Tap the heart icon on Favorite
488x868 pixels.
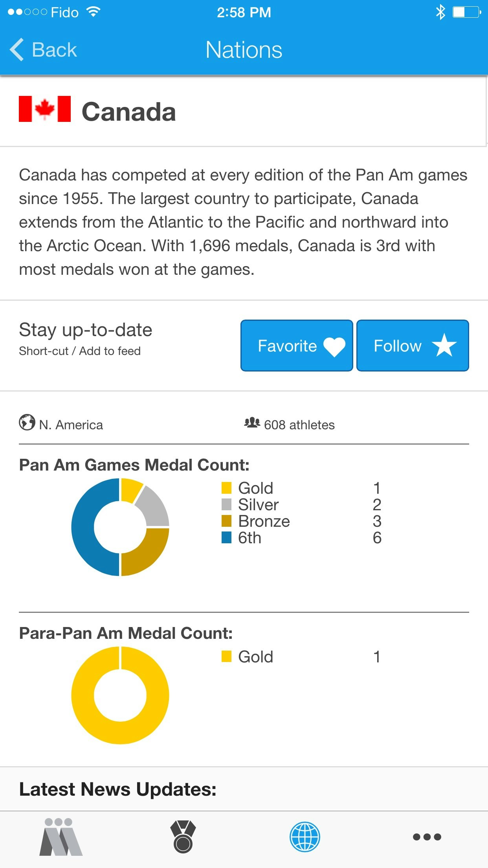coord(334,347)
